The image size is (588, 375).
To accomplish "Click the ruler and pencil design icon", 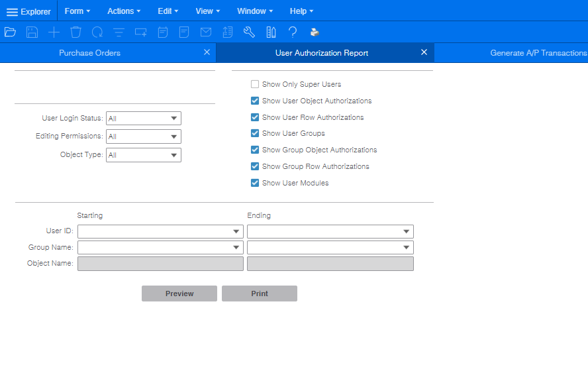I will (271, 32).
